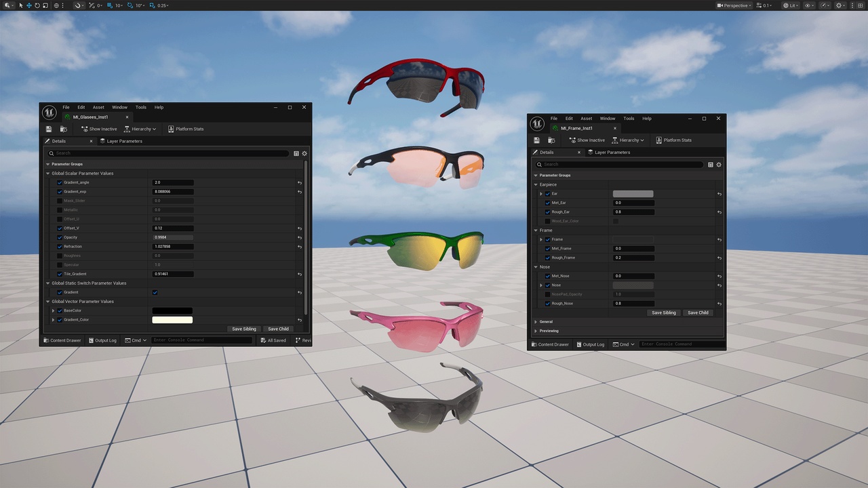This screenshot has width=868, height=488.
Task: Click Save Sibling in MI_Glasees_Inst1 window
Action: [244, 329]
